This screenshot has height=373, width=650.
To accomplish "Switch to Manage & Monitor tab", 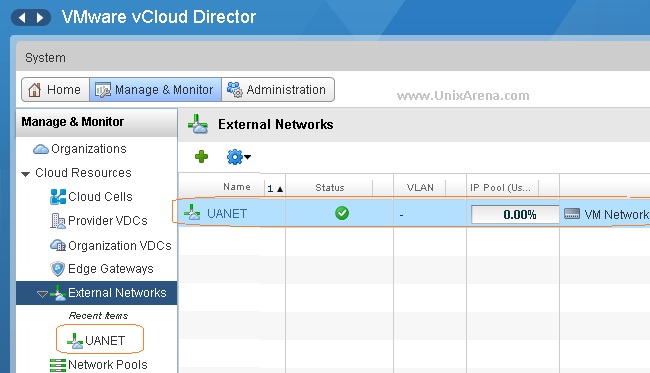I will [155, 90].
